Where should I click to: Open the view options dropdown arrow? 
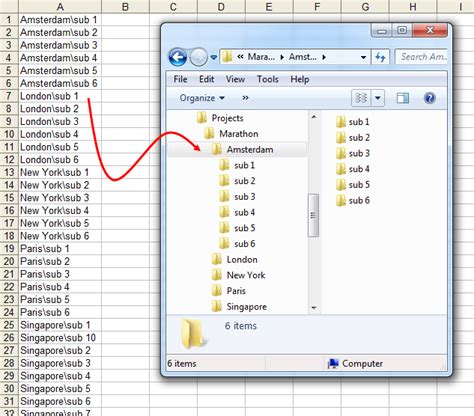click(x=378, y=98)
